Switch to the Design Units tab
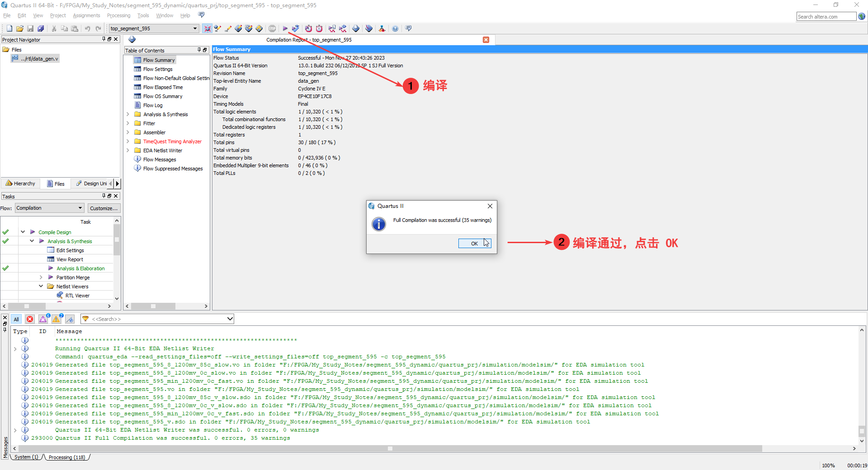This screenshot has height=470, width=868. [91, 183]
